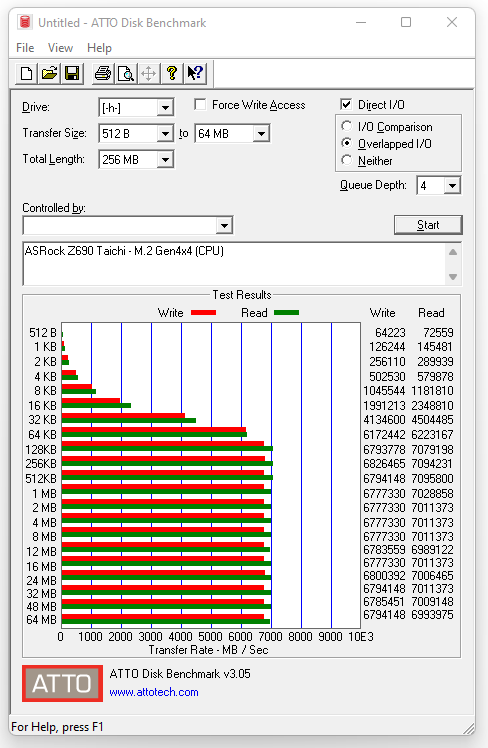Click the 6993975 read value for 64 MB
Screen dimensions: 488x748
(x=432, y=614)
